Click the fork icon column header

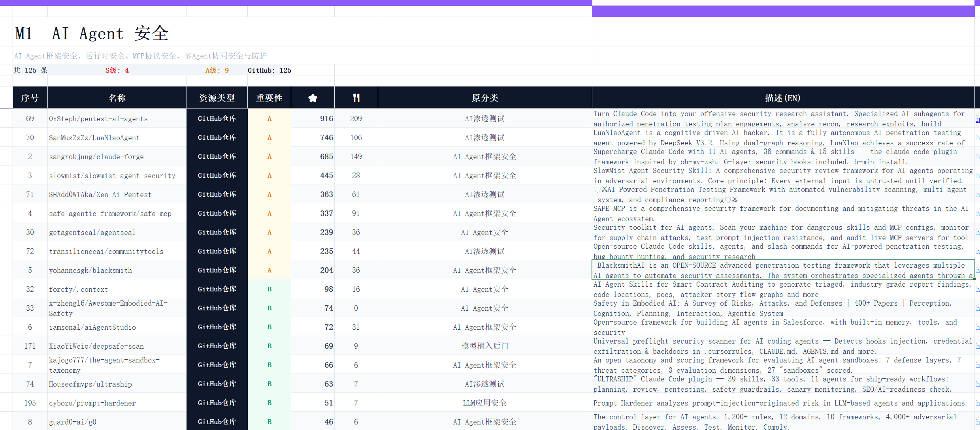356,98
